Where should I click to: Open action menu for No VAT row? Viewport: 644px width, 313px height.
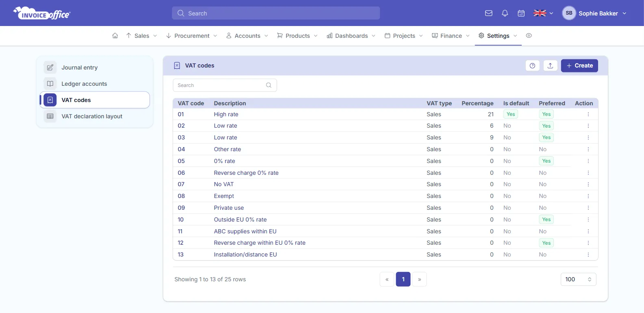coord(588,184)
